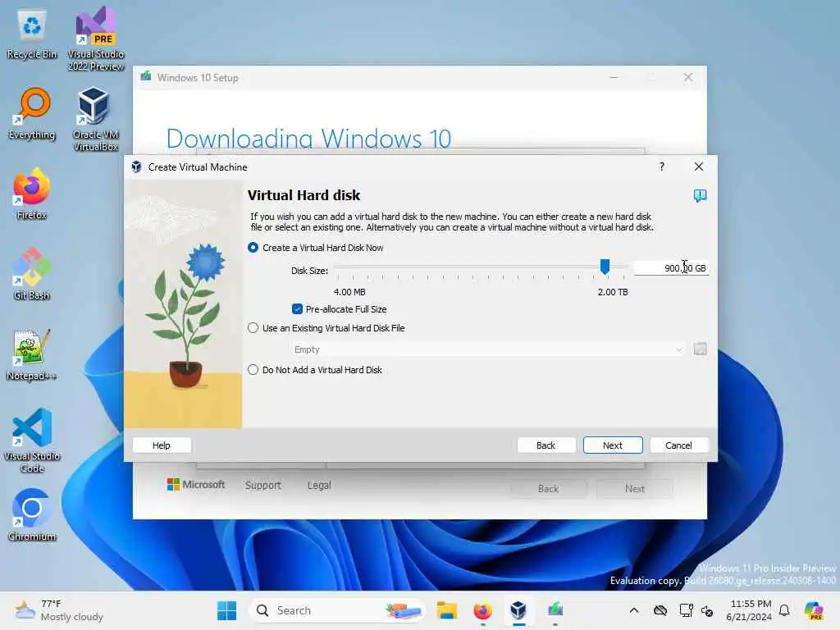Image resolution: width=840 pixels, height=630 pixels.
Task: Select Do Not Add a Virtual Hard Disk
Action: [x=315, y=370]
